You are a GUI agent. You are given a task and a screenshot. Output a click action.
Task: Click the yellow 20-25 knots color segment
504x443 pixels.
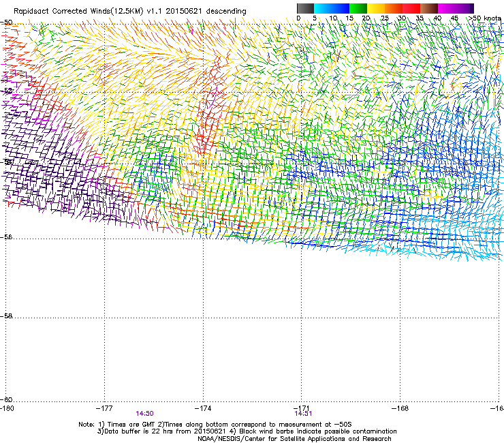pos(376,8)
